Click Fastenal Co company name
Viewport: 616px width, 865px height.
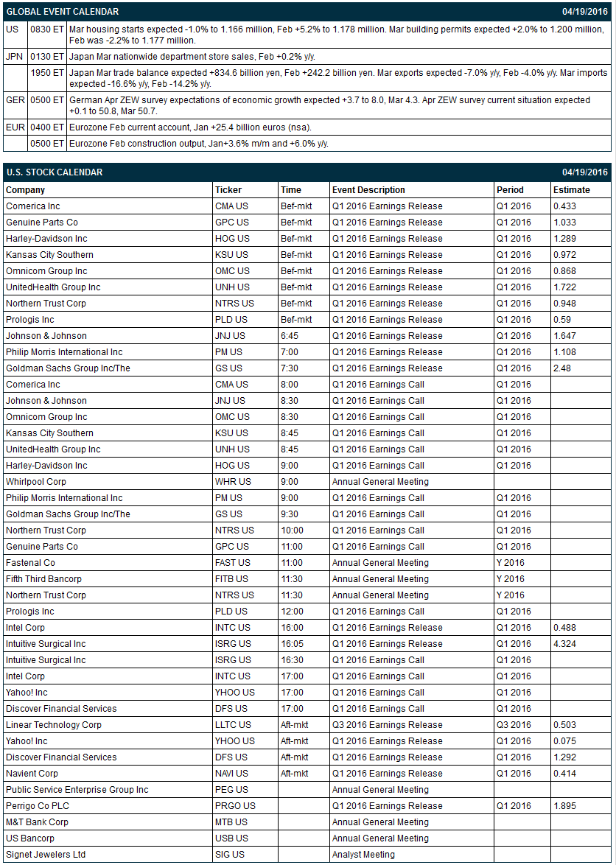click(x=30, y=562)
